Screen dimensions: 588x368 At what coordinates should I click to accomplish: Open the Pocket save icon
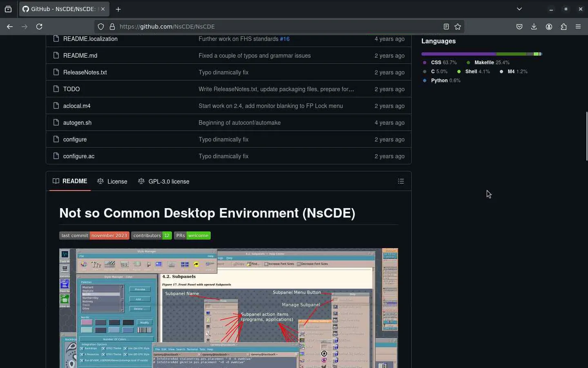[x=519, y=27]
